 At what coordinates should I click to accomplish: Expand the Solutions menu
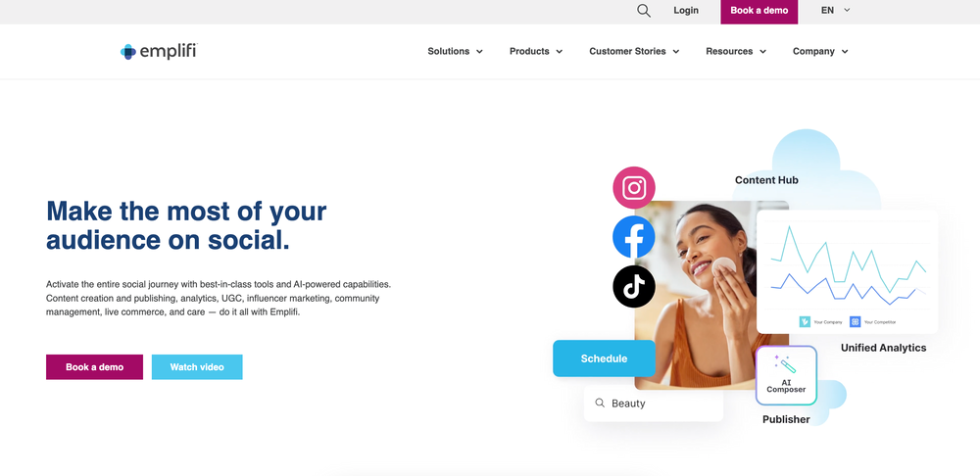(x=455, y=51)
